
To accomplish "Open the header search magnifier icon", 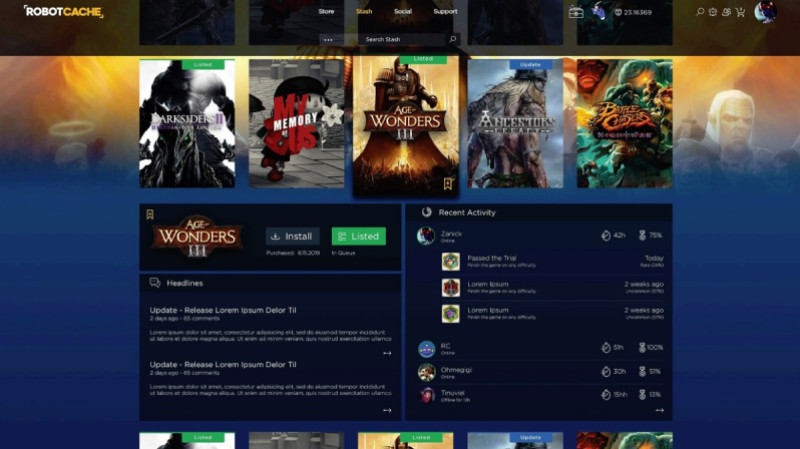I will pos(700,12).
